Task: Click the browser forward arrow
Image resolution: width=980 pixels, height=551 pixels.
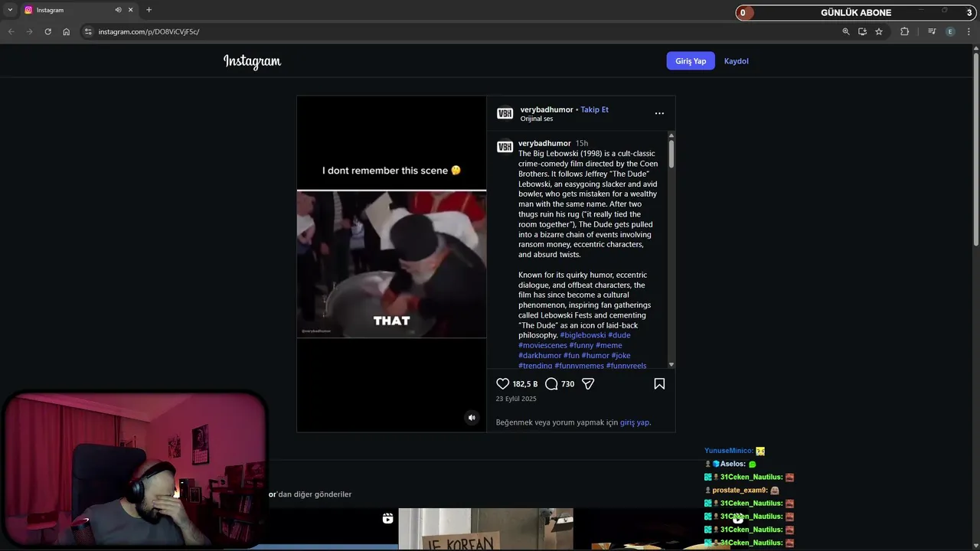Action: pos(29,31)
